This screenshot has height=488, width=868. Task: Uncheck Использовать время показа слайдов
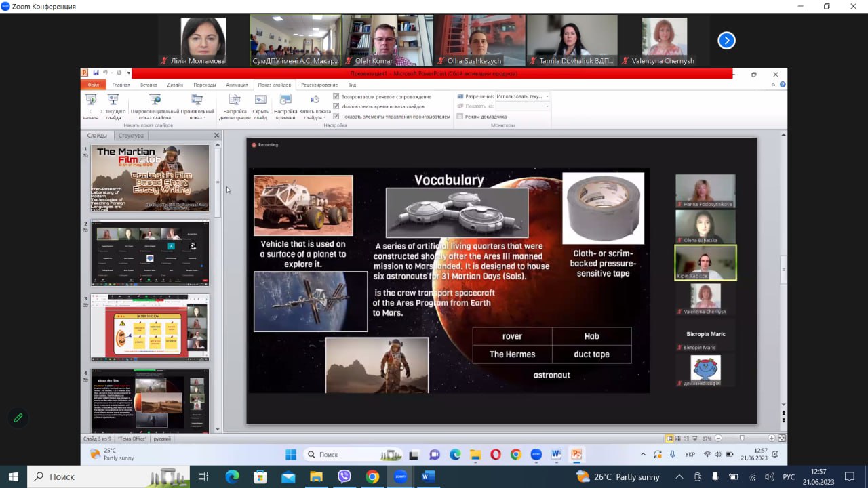pos(336,106)
